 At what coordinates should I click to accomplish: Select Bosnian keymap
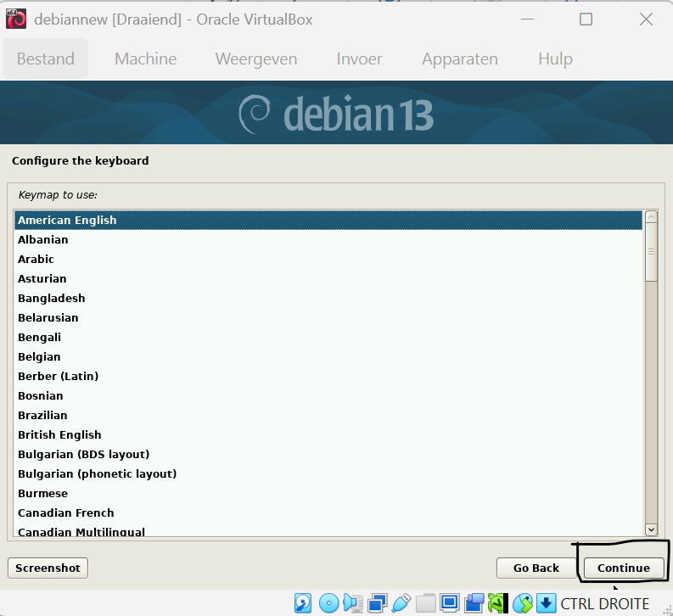[328, 395]
